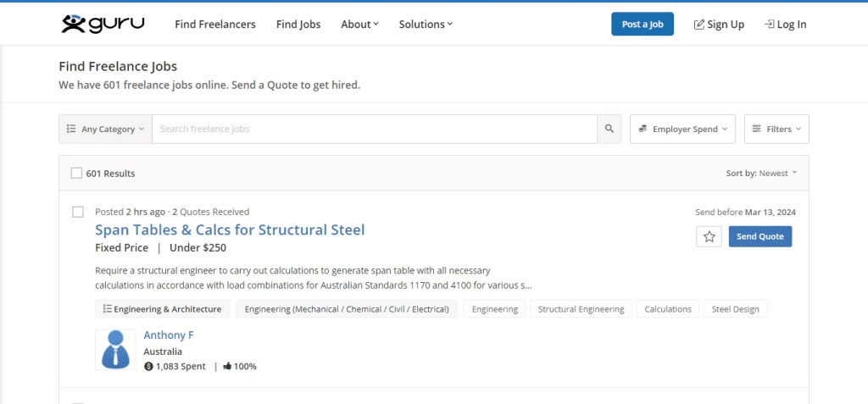Open the Filters dropdown
The height and width of the screenshot is (404, 868).
pyautogui.click(x=776, y=129)
